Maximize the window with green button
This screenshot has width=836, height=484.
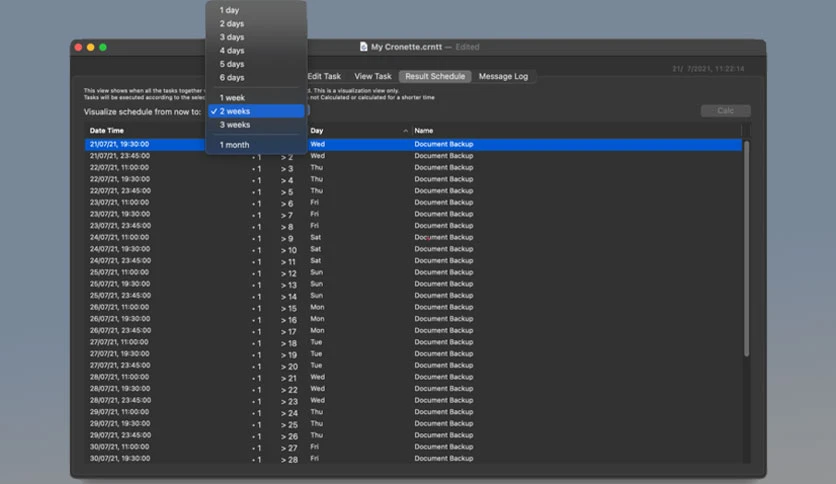(103, 47)
